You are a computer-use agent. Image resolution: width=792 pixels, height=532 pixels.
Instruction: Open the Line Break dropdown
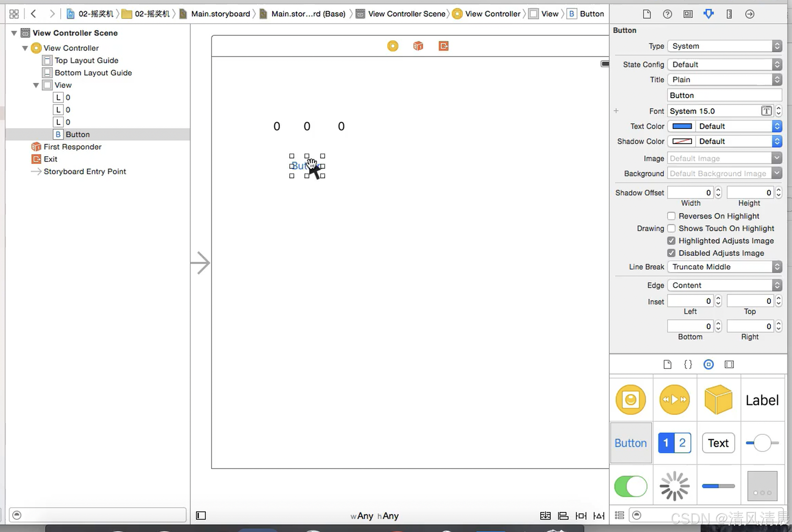click(x=724, y=267)
